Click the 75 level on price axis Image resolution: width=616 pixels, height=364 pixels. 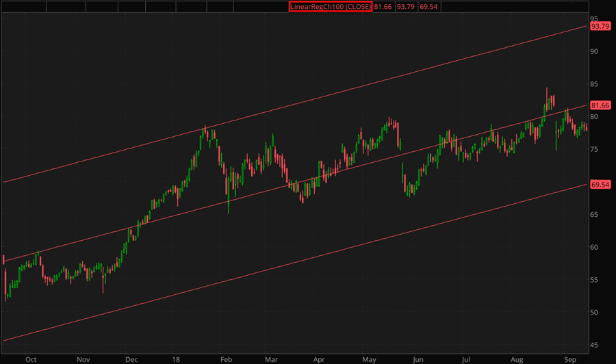(x=595, y=149)
